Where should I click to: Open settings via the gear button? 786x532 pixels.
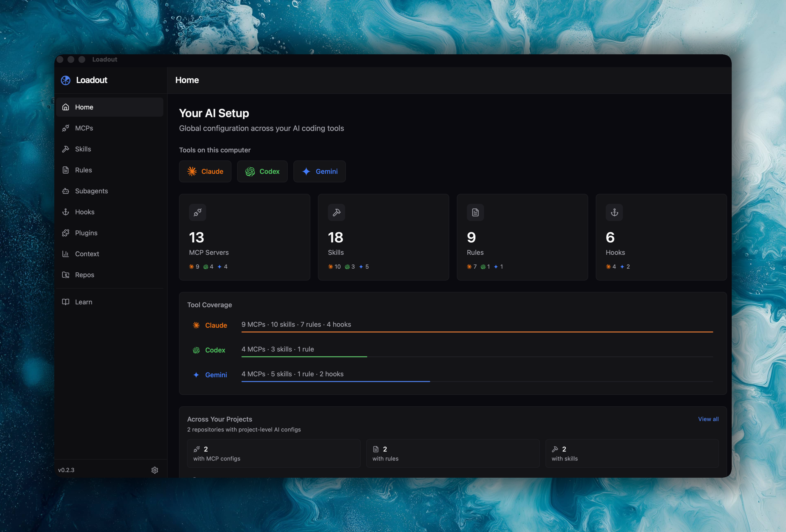pyautogui.click(x=155, y=470)
